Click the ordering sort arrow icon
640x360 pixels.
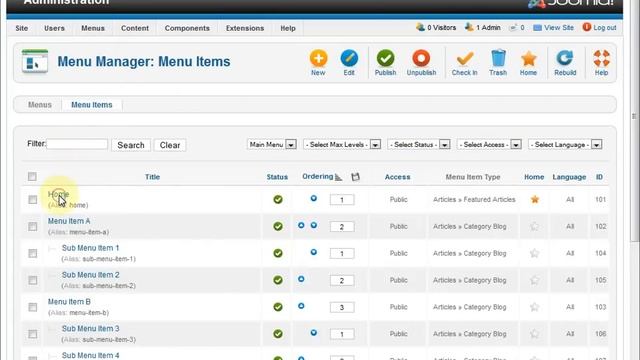pyautogui.click(x=338, y=177)
